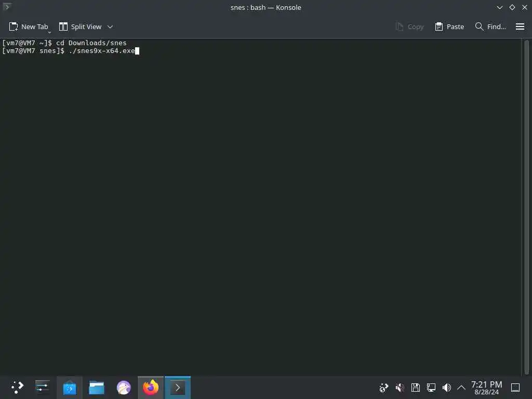532x399 pixels.
Task: Launch Discover software store from taskbar
Action: pos(70,388)
